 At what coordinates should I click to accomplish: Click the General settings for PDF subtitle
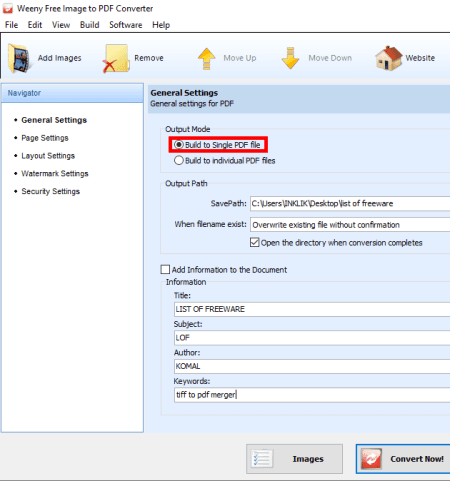click(x=192, y=104)
